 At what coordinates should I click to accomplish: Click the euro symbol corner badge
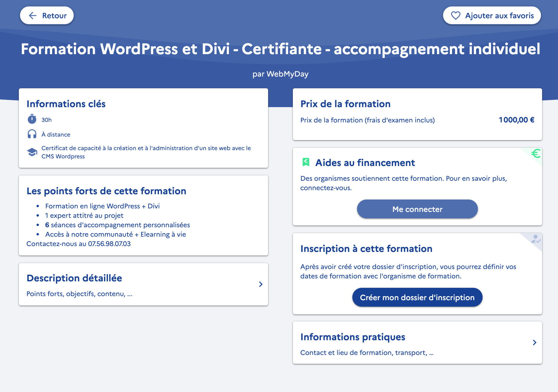pos(535,153)
